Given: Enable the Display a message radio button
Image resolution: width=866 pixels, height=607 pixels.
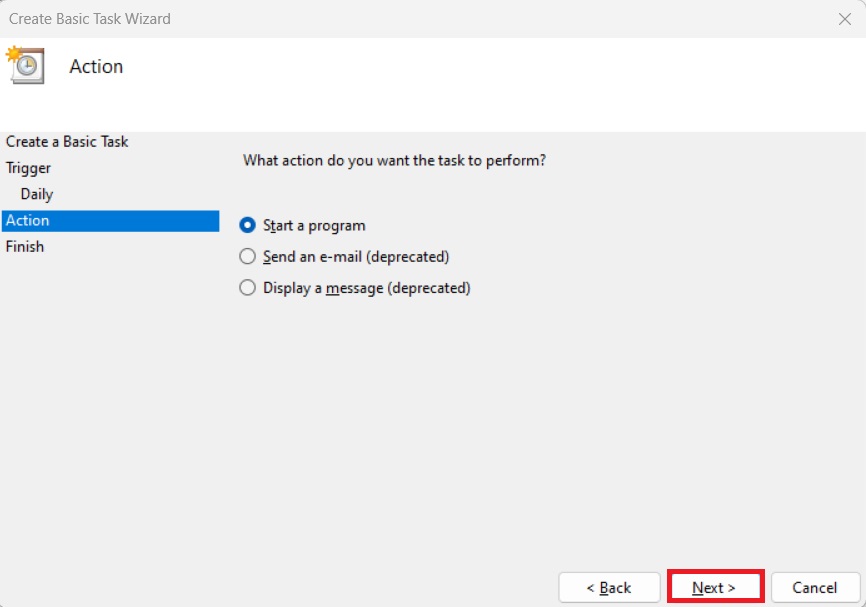Looking at the screenshot, I should (248, 288).
